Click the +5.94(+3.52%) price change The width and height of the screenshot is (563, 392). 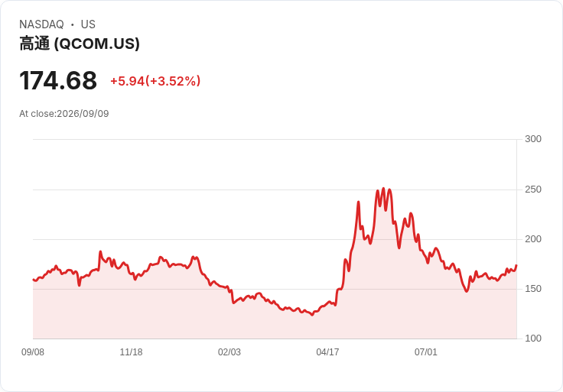point(155,81)
